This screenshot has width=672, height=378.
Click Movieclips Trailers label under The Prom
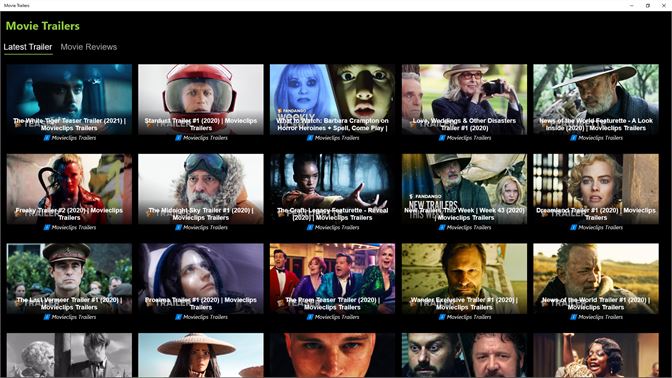337,317
